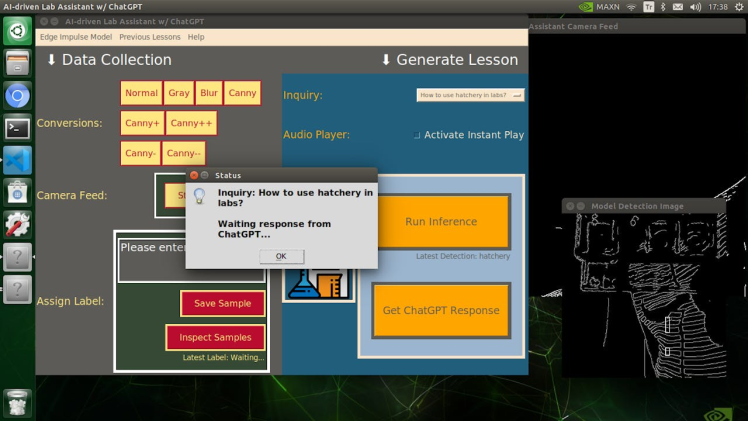Screen dimensions: 748x421
Task: Open the Terminal from dock
Action: [x=17, y=128]
